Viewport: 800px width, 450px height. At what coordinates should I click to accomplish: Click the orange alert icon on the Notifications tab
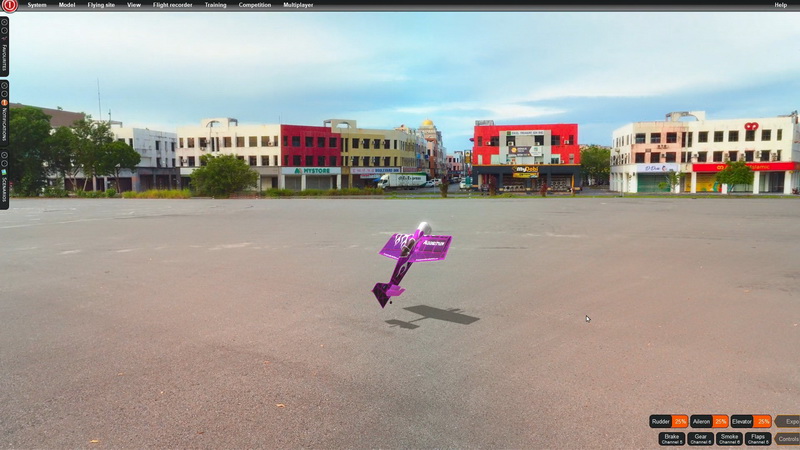[x=4, y=103]
